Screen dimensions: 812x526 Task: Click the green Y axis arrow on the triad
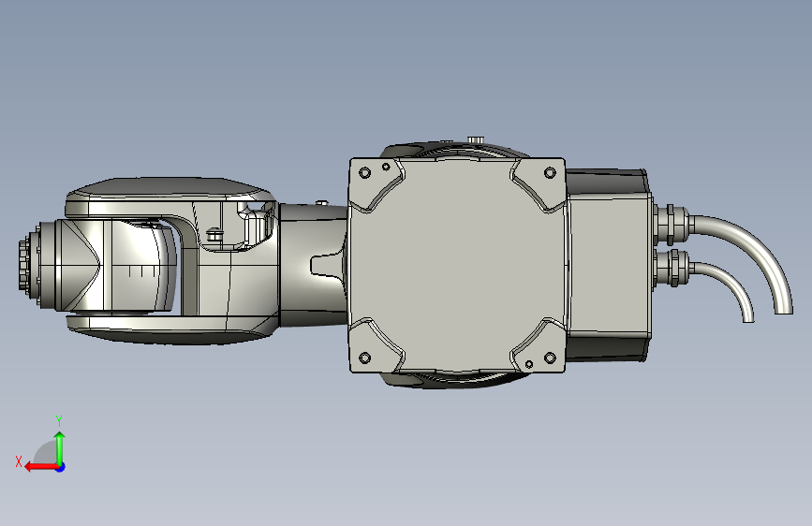point(60,447)
